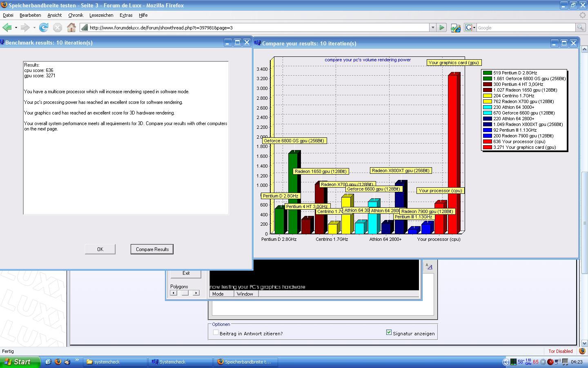Click the Systemcheck icon in Compare results title bar

tap(258, 43)
